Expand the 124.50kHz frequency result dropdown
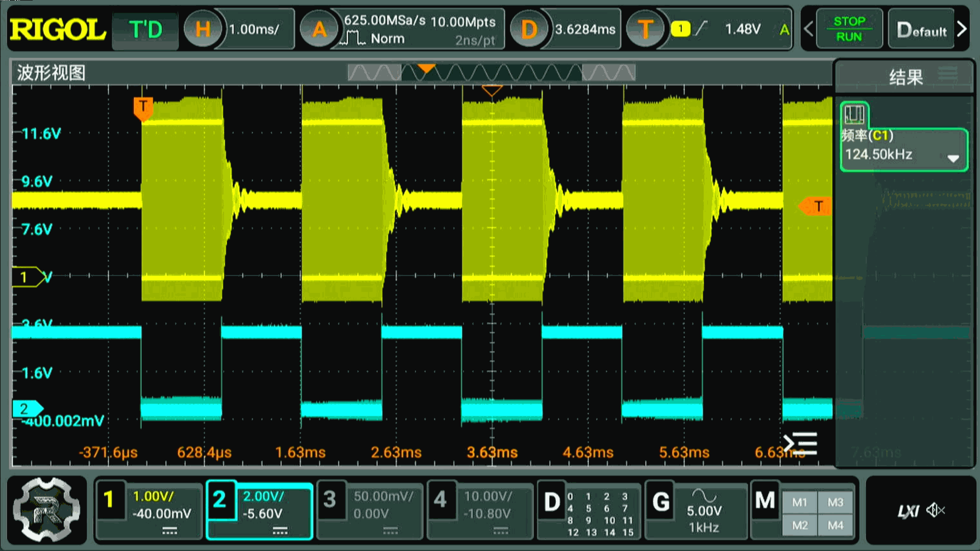Viewport: 980px width, 551px height. pyautogui.click(x=952, y=158)
